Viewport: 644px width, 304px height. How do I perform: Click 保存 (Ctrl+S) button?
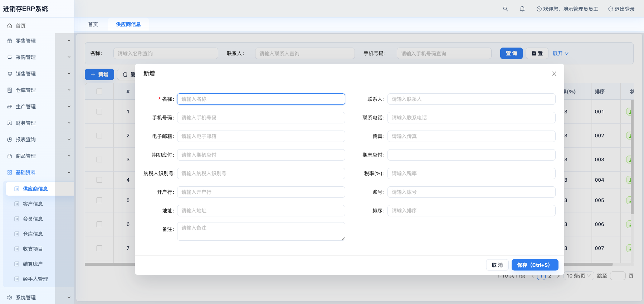tap(535, 265)
